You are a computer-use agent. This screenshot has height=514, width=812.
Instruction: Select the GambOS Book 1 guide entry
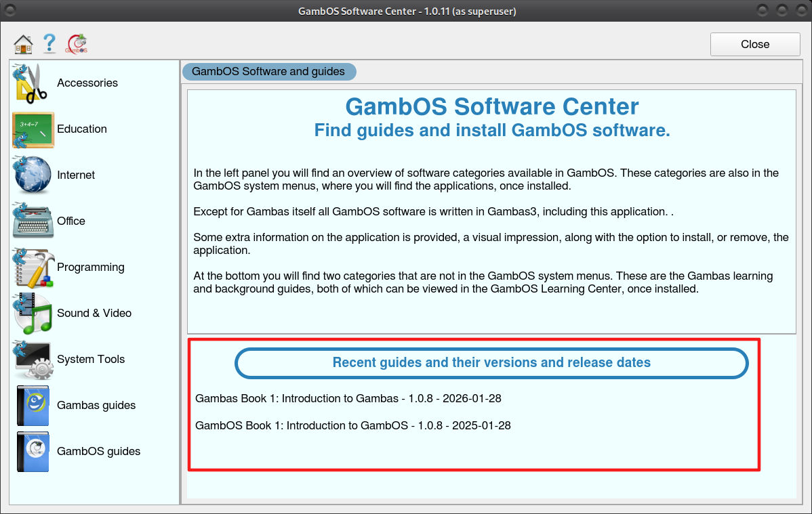(x=352, y=426)
